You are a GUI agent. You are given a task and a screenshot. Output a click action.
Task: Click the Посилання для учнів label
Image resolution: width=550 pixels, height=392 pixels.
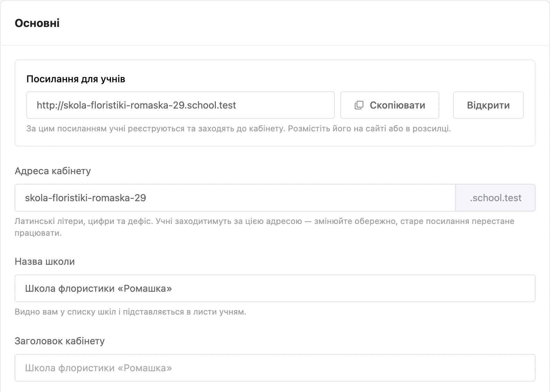[76, 79]
